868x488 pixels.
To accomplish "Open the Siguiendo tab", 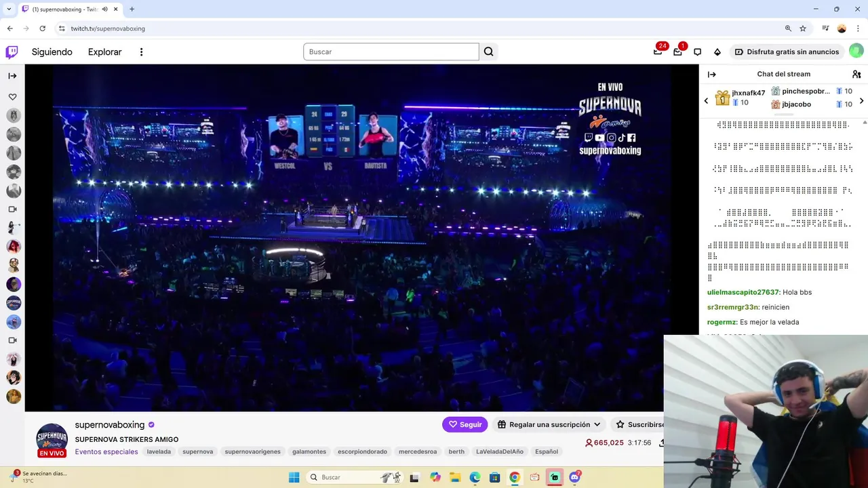I will pos(52,52).
